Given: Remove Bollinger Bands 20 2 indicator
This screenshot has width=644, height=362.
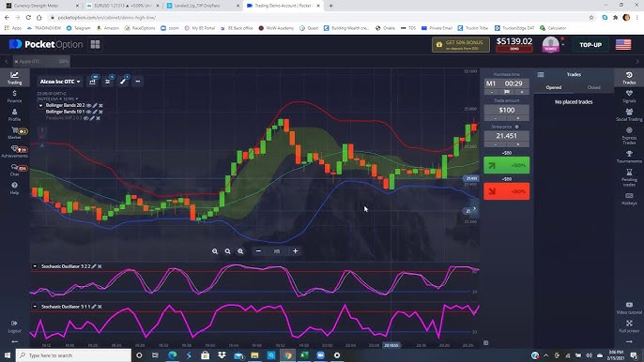Looking at the screenshot, I should point(100,105).
